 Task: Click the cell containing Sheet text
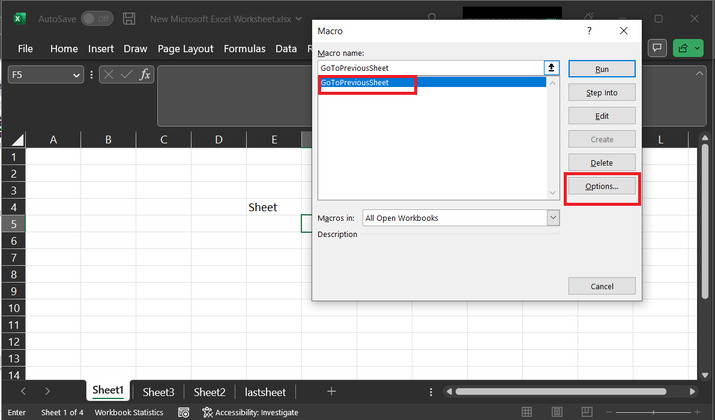274,207
